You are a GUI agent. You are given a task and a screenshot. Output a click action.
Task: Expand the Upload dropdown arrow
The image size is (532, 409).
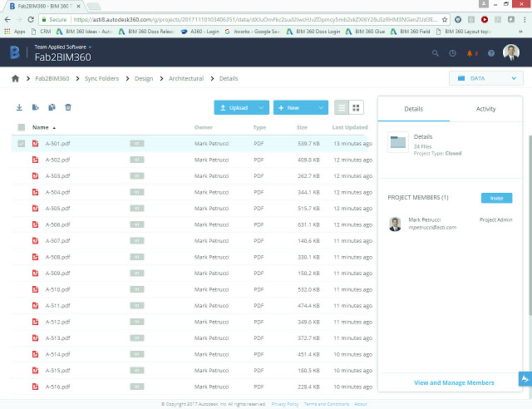click(x=261, y=107)
